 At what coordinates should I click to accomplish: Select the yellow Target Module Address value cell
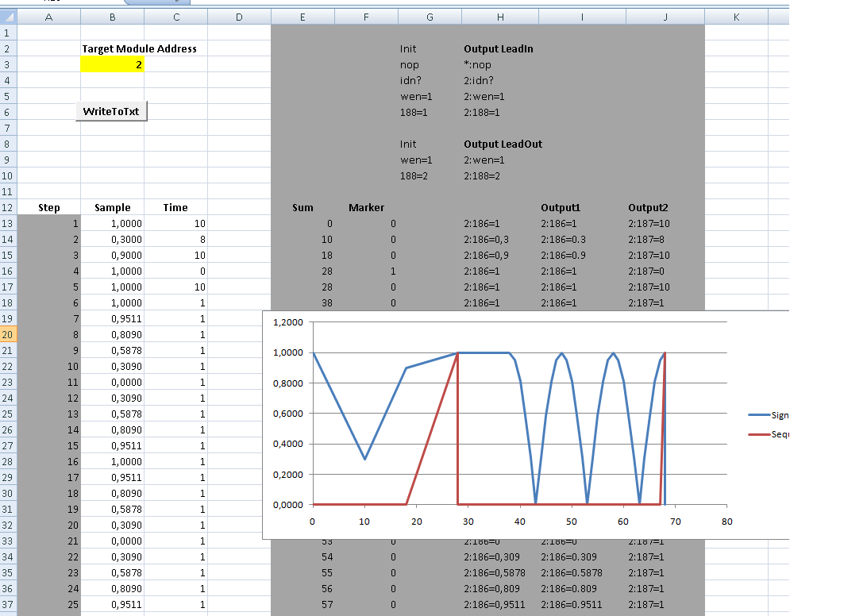[112, 65]
